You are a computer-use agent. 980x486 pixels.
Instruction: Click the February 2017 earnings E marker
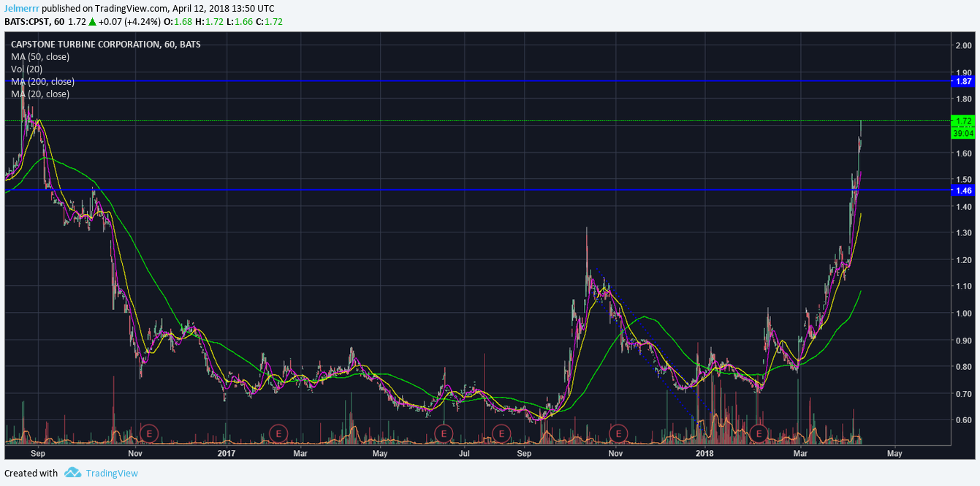point(278,433)
